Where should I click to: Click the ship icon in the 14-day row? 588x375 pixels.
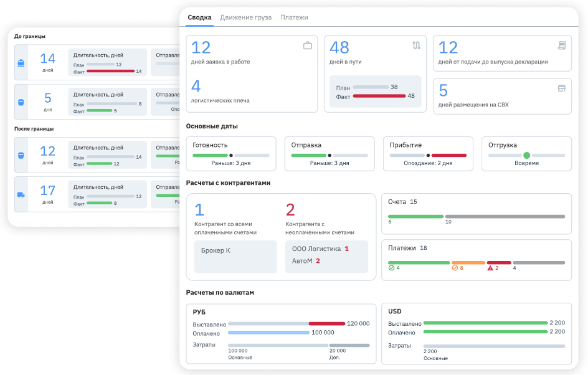[21, 63]
